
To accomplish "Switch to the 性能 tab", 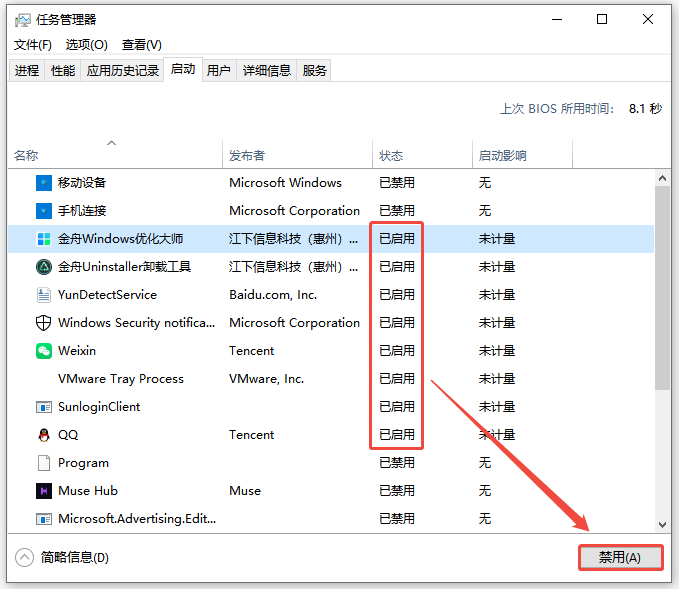I will (x=63, y=70).
